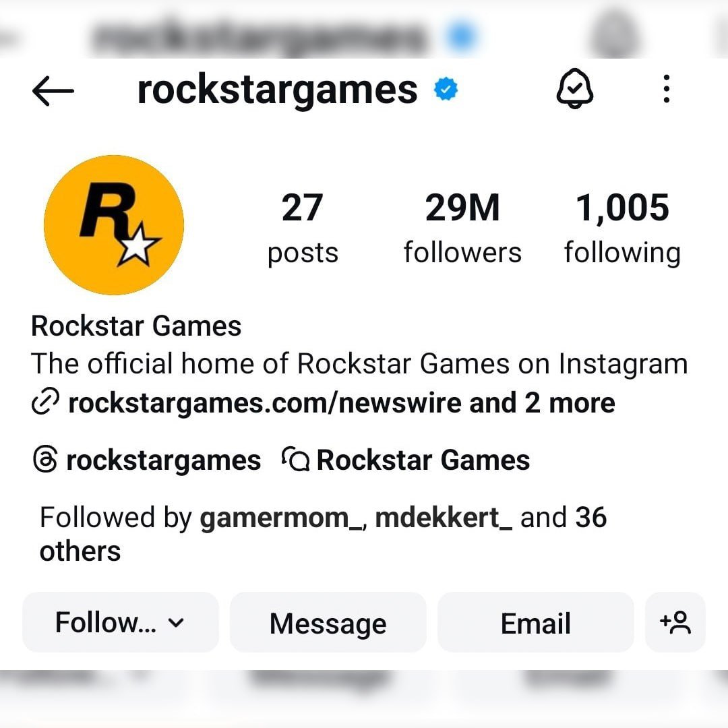Open the three-dot more options menu

667,89
